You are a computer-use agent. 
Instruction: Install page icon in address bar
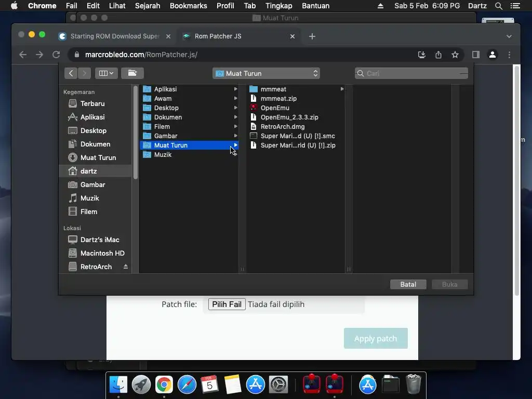click(x=422, y=55)
